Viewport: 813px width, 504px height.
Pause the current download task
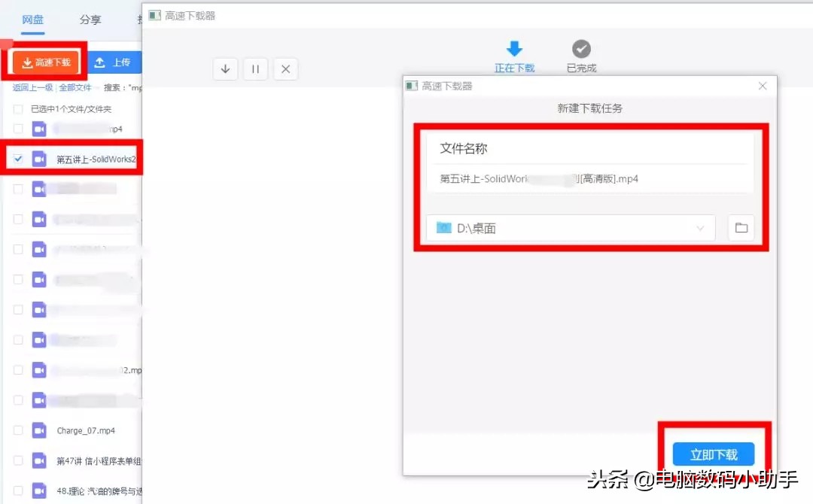click(x=255, y=68)
